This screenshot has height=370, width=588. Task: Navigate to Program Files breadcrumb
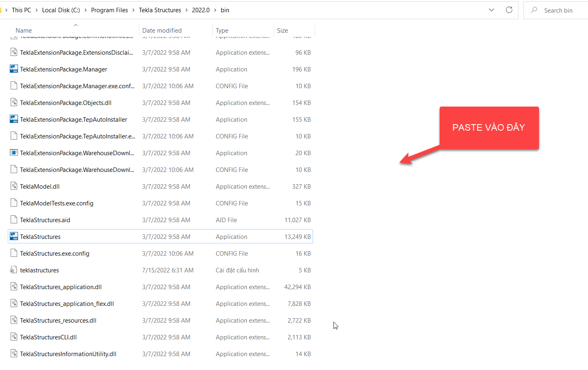[x=110, y=10]
